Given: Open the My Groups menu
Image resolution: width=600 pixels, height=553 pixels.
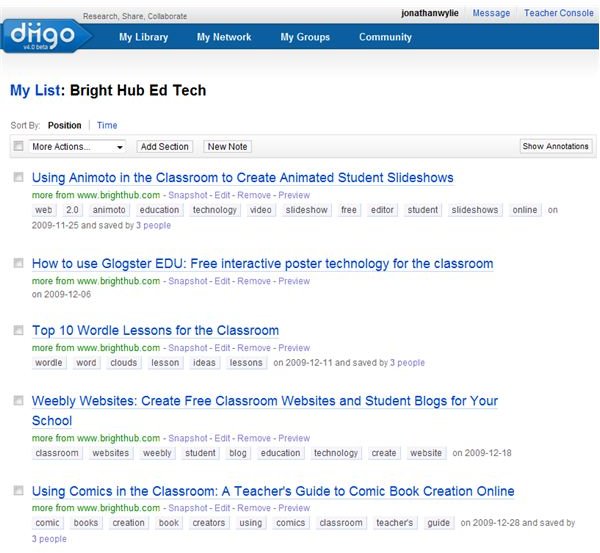Looking at the screenshot, I should click(305, 37).
